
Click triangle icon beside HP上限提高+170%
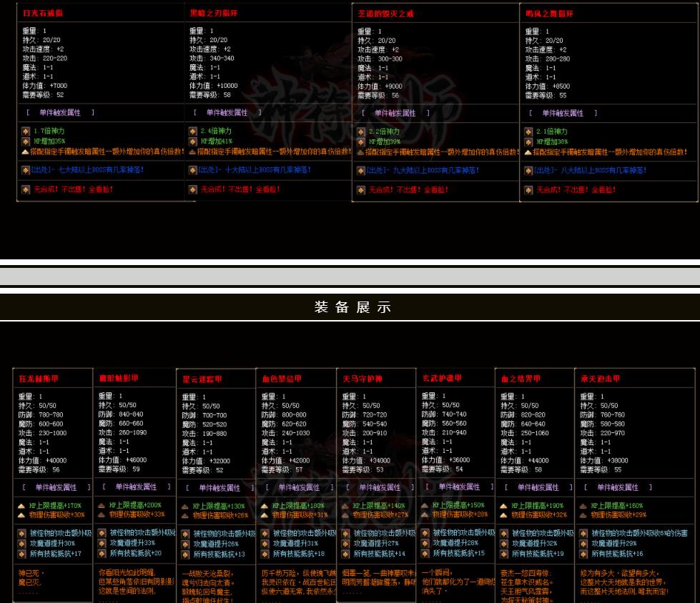pos(22,505)
